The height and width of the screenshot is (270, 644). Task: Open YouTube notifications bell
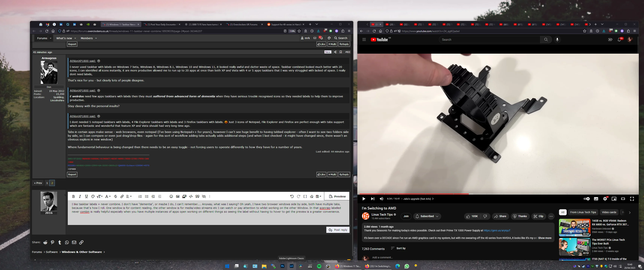coord(619,40)
